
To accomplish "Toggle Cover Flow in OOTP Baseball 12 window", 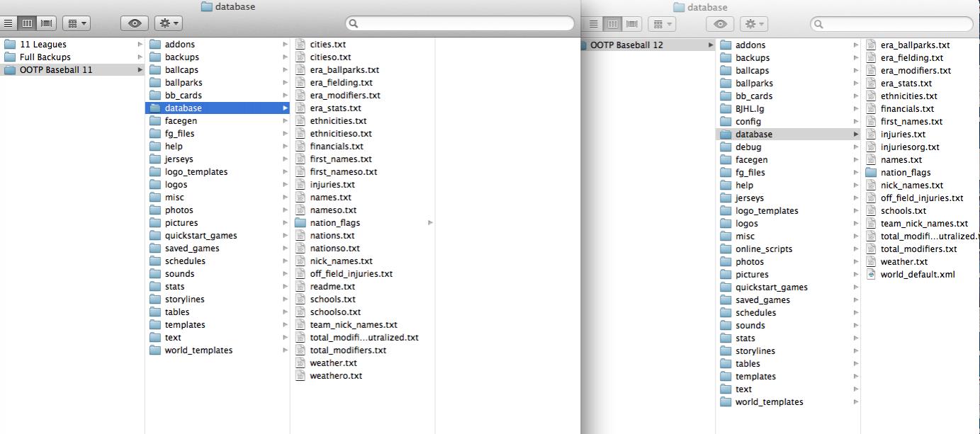I will 629,24.
